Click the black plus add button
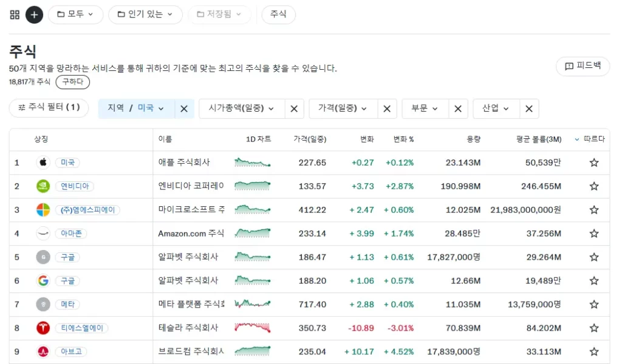622x364 pixels. 35,15
